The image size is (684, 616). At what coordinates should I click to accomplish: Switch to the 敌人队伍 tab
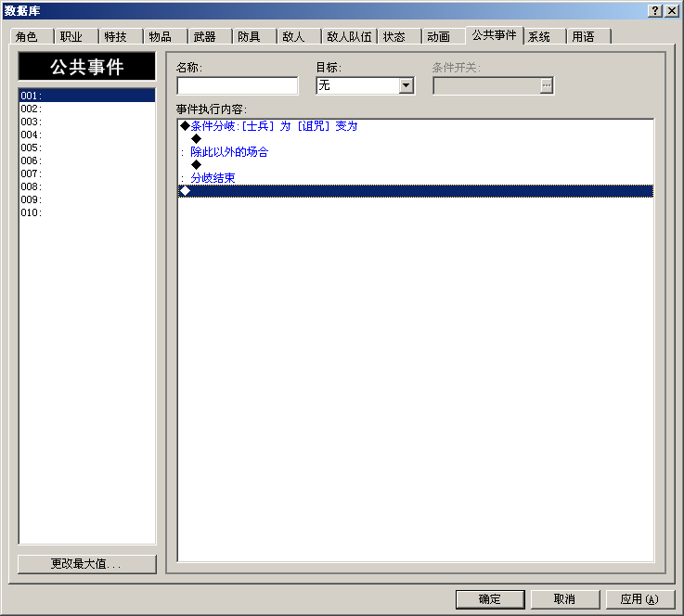349,36
